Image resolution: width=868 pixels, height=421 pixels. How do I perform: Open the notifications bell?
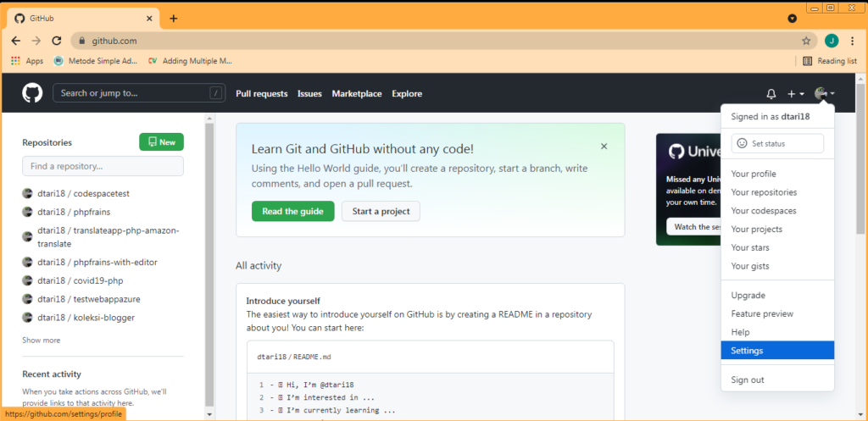click(771, 93)
